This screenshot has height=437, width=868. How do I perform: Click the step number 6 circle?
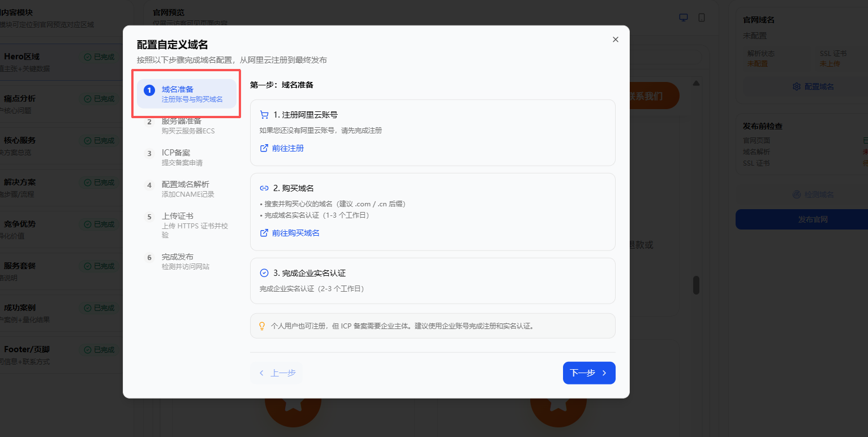[x=149, y=258]
